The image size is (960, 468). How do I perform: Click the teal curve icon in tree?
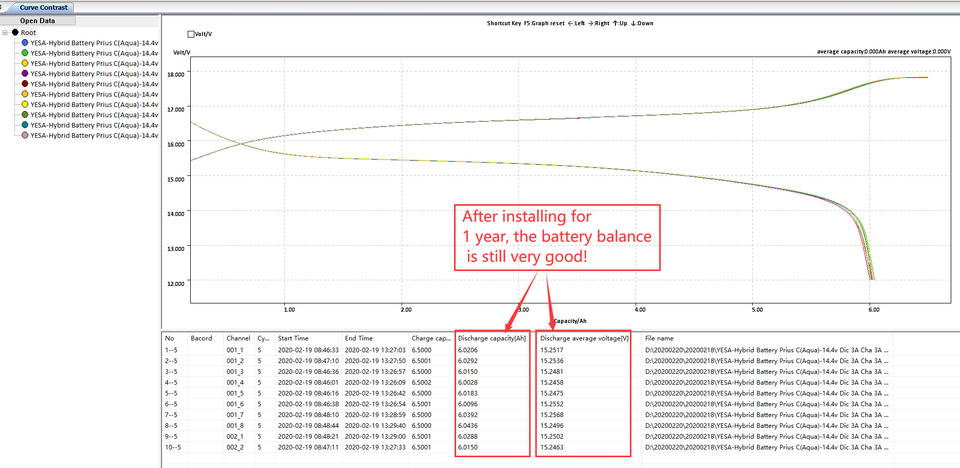click(x=25, y=125)
